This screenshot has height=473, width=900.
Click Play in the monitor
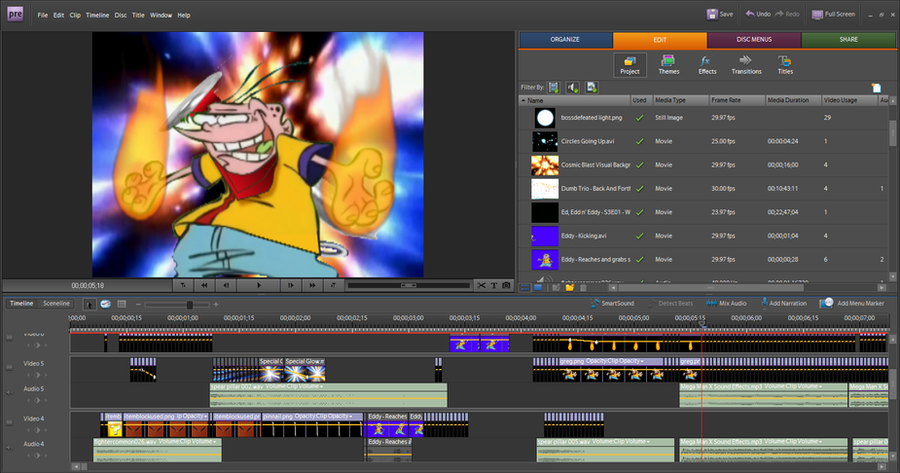[x=259, y=285]
